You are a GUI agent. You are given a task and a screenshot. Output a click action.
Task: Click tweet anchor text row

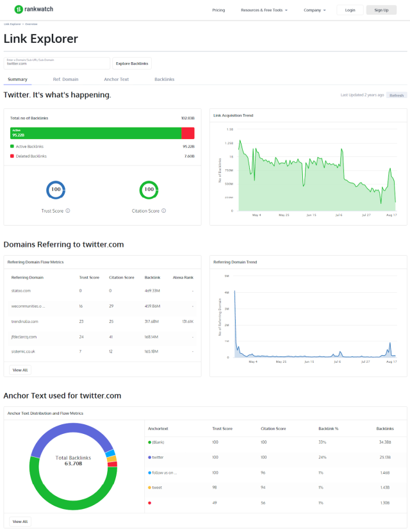(275, 488)
